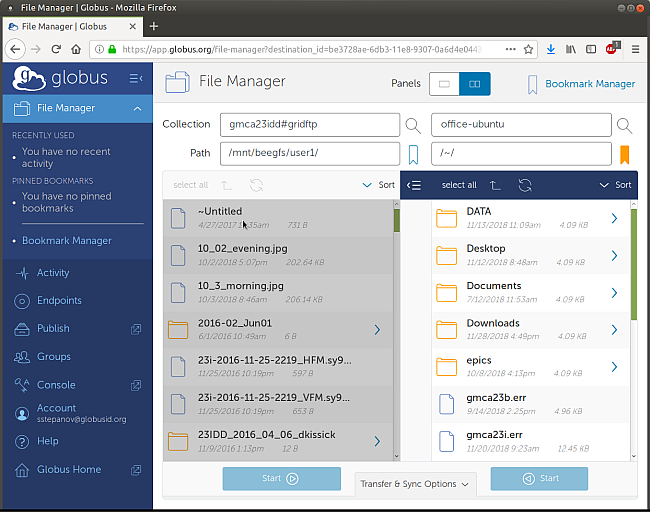The width and height of the screenshot is (650, 512).
Task: Search for left collection gmca23idd#gridftp
Action: tap(413, 125)
